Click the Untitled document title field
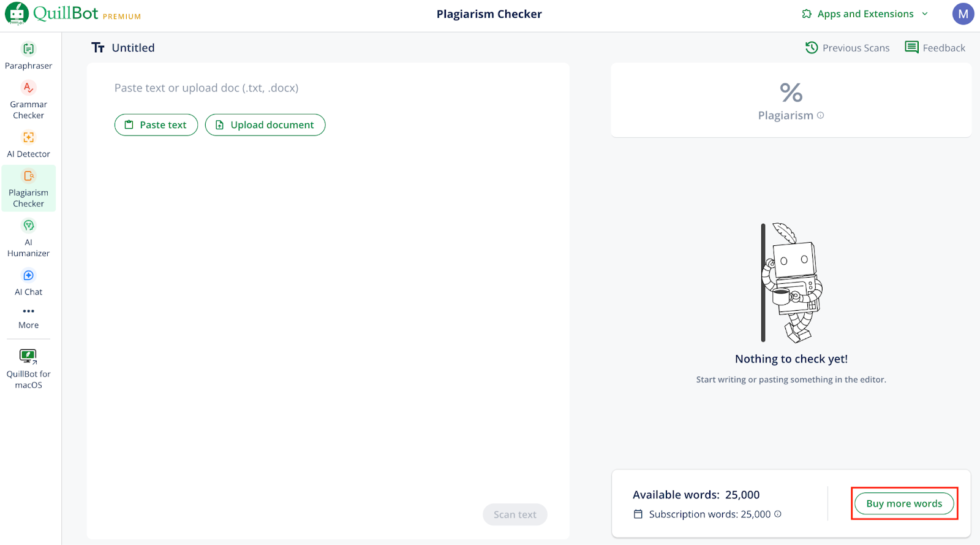The height and width of the screenshot is (545, 980). pos(133,48)
